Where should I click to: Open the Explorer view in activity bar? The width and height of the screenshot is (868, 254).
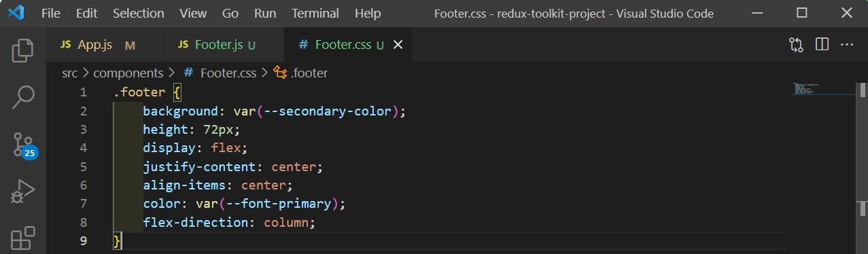pyautogui.click(x=22, y=51)
